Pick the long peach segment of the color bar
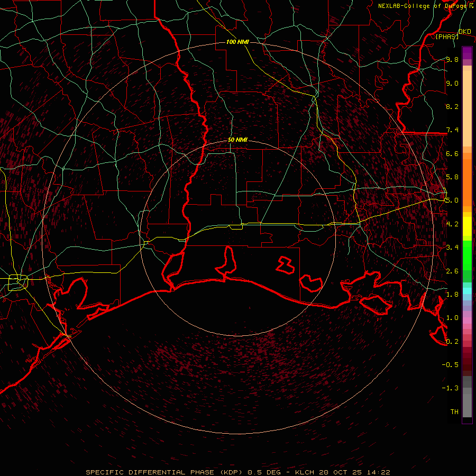The width and height of the screenshot is (476, 476). [x=467, y=109]
